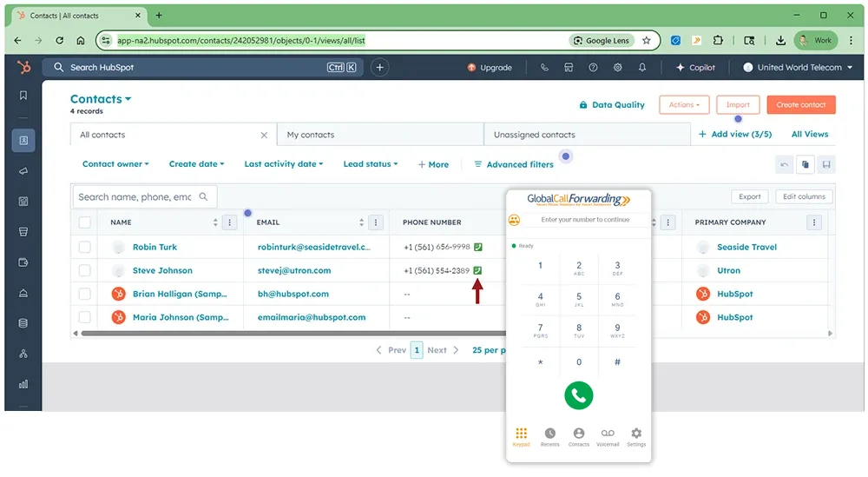The height and width of the screenshot is (477, 868).
Task: Open the Commerce storefront sidebar icon
Action: pyautogui.click(x=23, y=232)
